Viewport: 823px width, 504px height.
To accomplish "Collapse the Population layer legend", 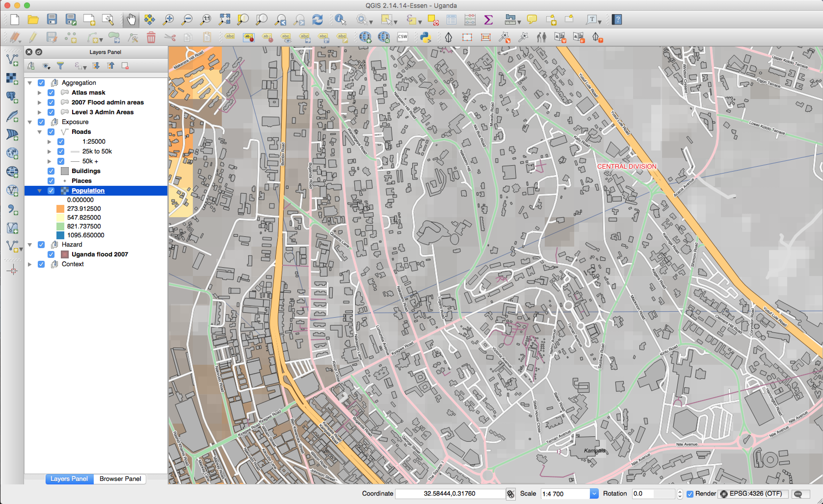I will (x=40, y=190).
